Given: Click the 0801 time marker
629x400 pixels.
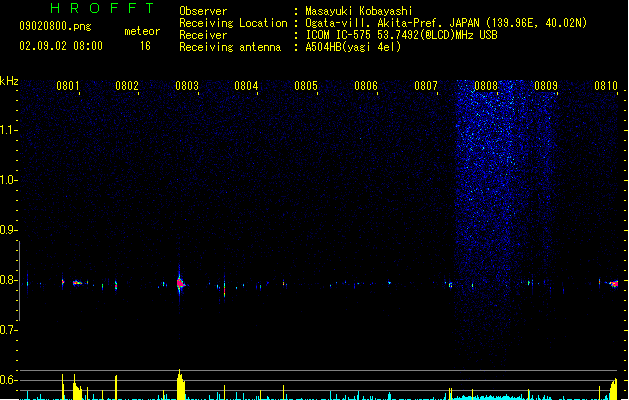Looking at the screenshot, I should coord(67,86).
